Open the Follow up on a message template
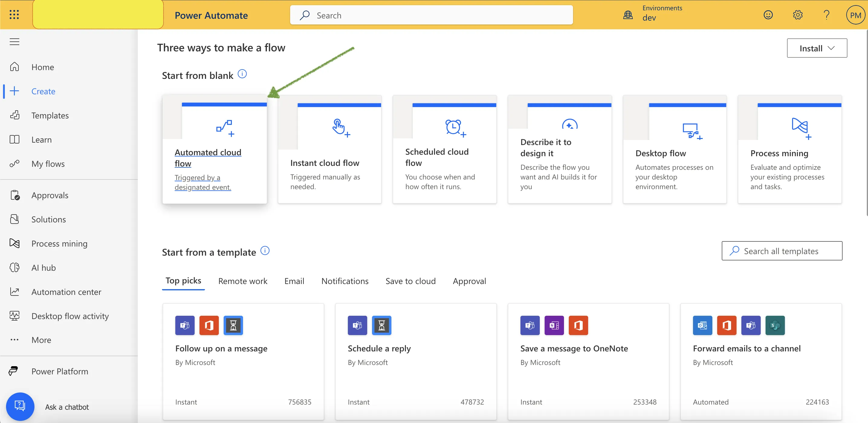The image size is (868, 423). coord(243,362)
